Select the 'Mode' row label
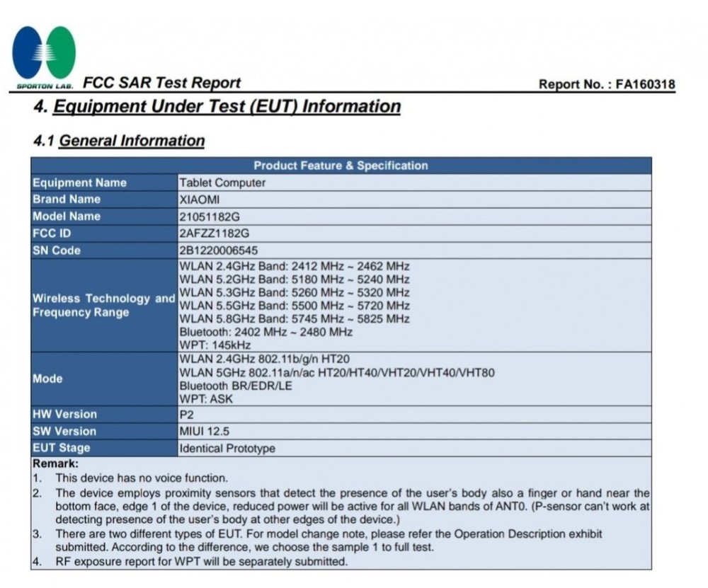Screen dimensions: 708x588 click(x=47, y=379)
